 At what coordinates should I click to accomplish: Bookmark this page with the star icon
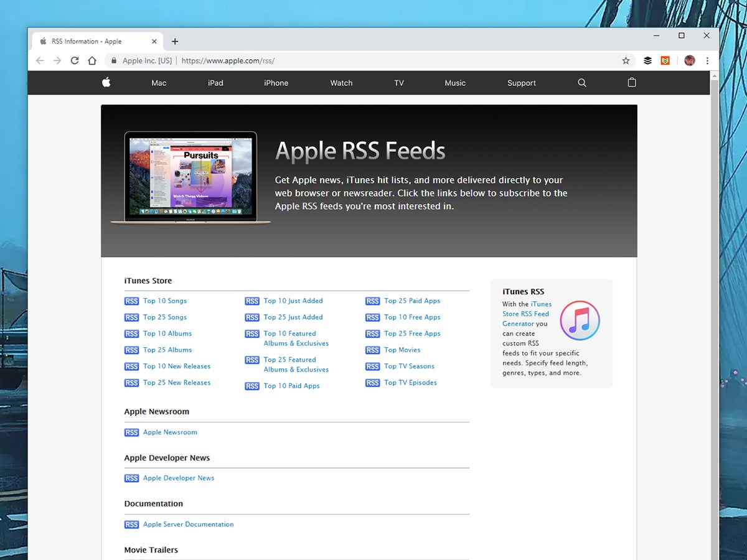click(626, 60)
